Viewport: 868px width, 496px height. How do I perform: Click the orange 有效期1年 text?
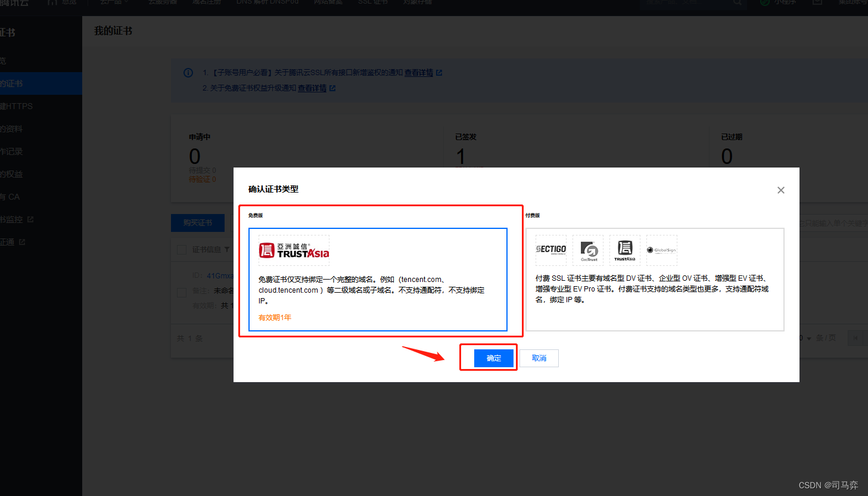pos(275,318)
